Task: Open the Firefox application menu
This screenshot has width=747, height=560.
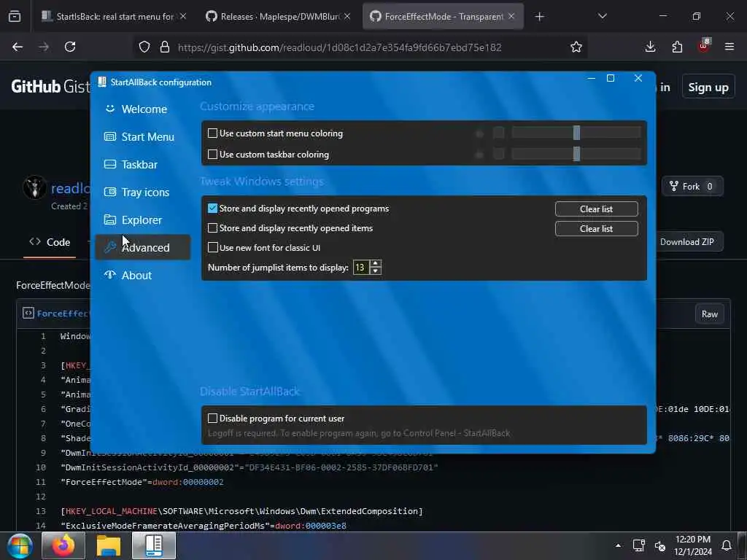Action: 729,47
